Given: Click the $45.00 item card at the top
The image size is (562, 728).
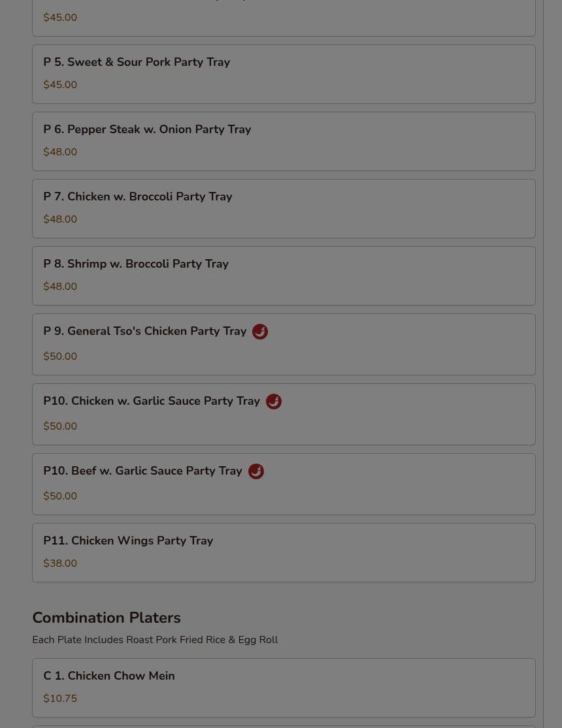Looking at the screenshot, I should tap(284, 18).
